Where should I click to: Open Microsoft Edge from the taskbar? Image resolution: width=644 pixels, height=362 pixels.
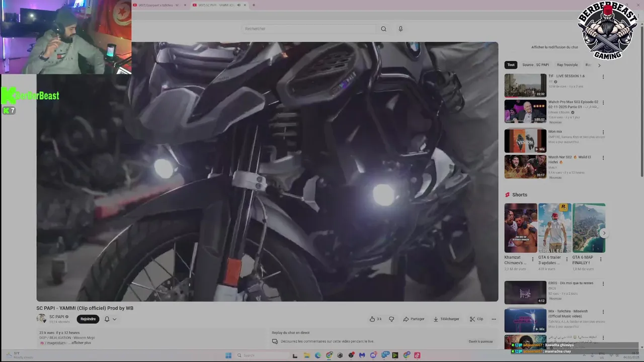click(x=317, y=355)
